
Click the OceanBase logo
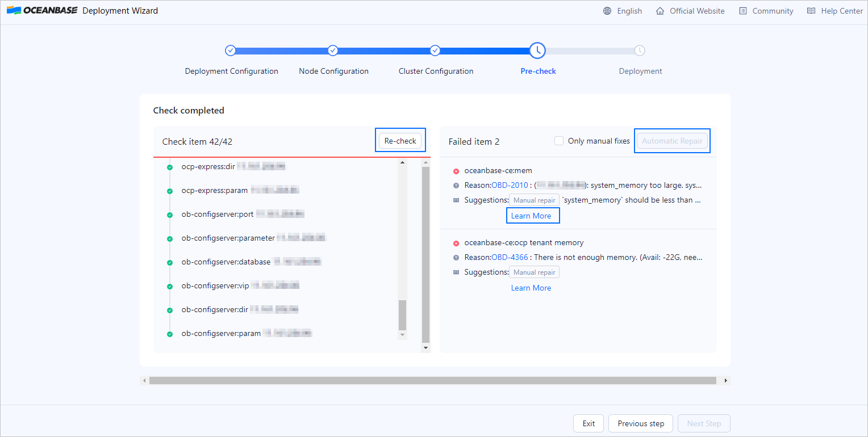point(42,11)
